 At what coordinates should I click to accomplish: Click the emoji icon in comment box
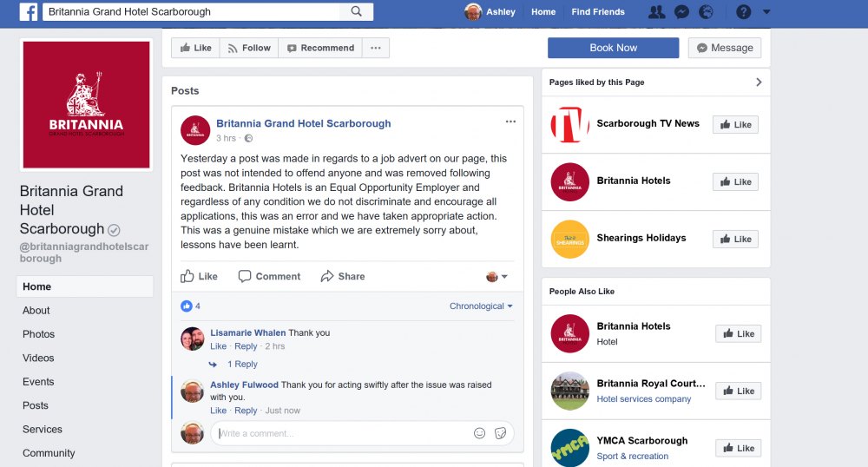(479, 433)
